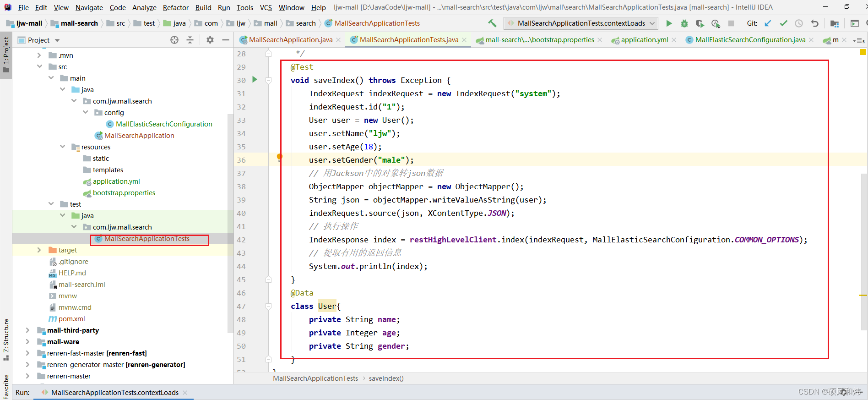
Task: Expand the target folder
Action: click(39, 250)
